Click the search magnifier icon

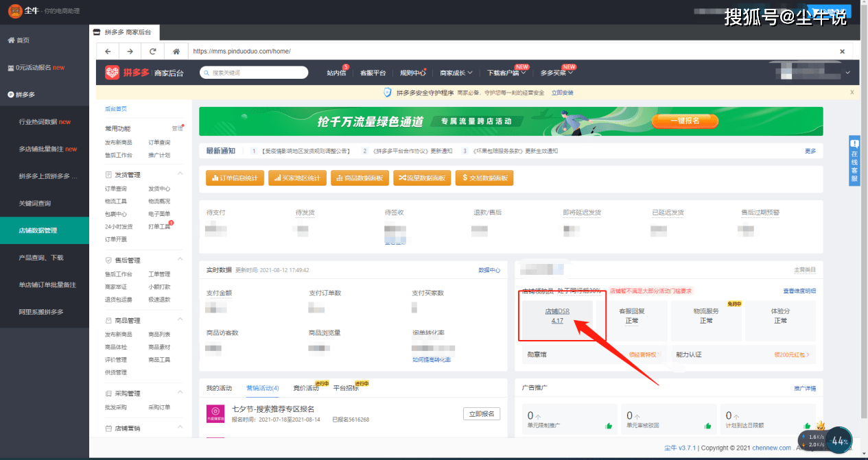(x=205, y=73)
